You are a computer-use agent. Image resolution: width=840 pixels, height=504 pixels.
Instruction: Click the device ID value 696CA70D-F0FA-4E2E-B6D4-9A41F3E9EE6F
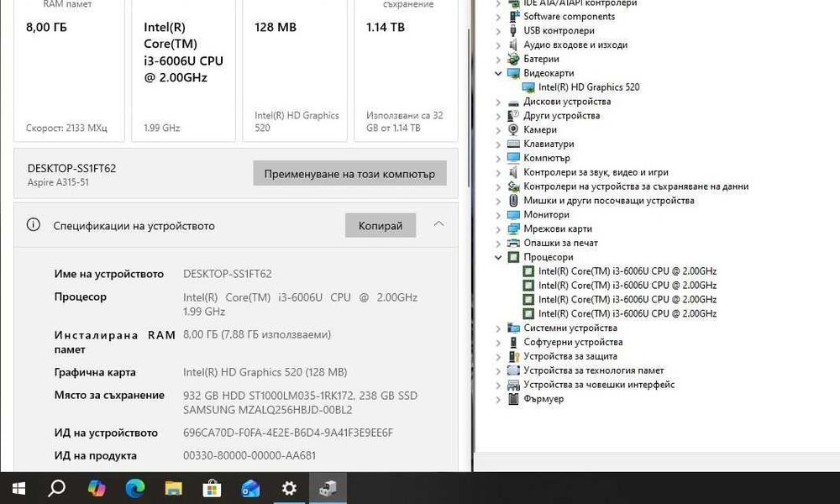[x=288, y=433]
